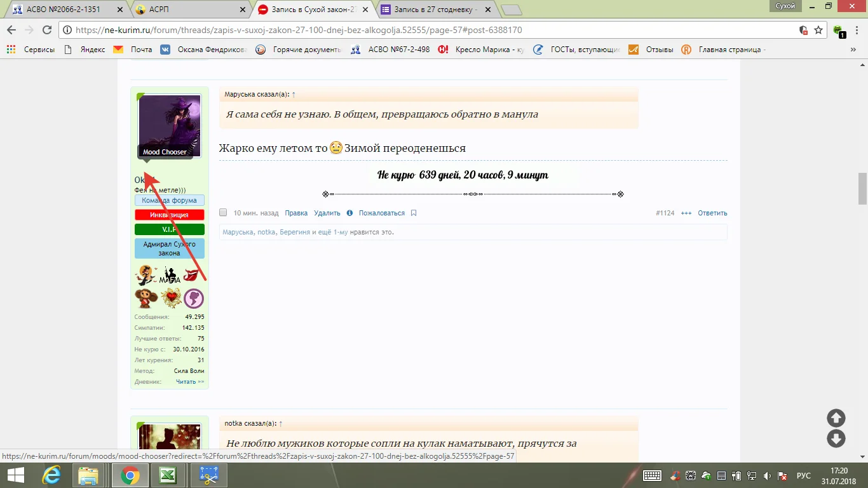Open the Читать diary link

pos(190,382)
